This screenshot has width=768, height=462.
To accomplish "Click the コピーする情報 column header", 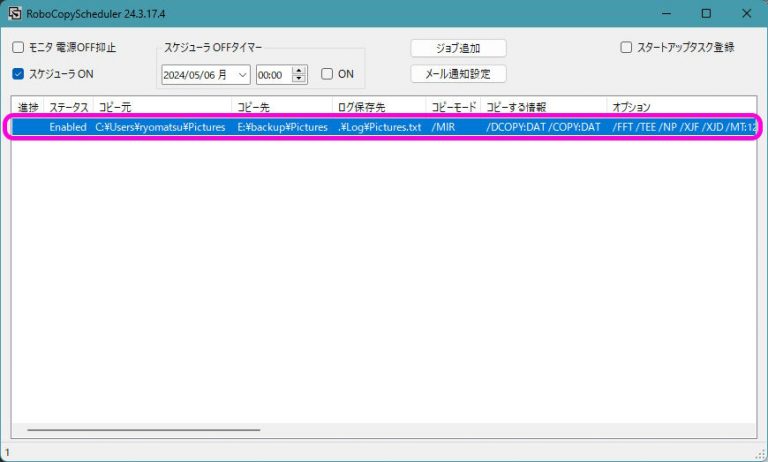I will [544, 107].
